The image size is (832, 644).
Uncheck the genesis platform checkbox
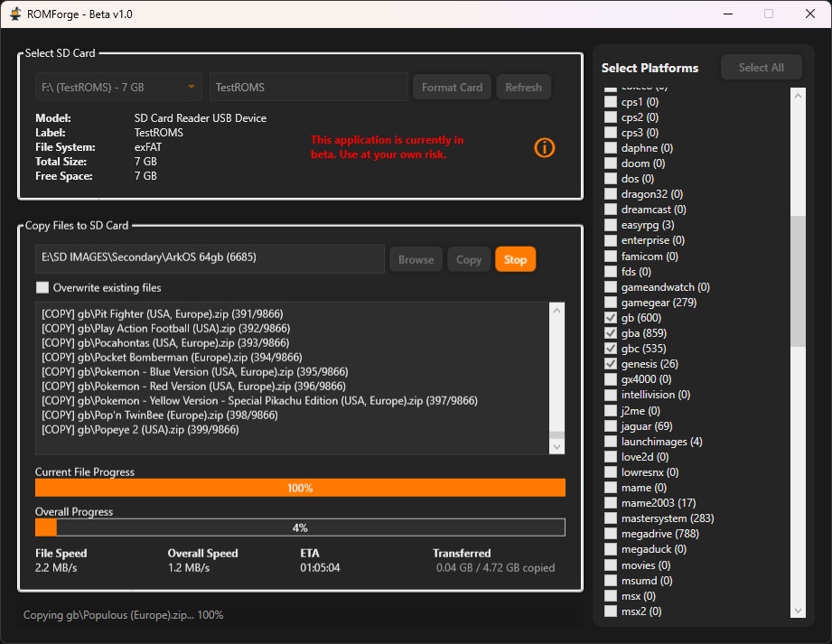point(611,364)
